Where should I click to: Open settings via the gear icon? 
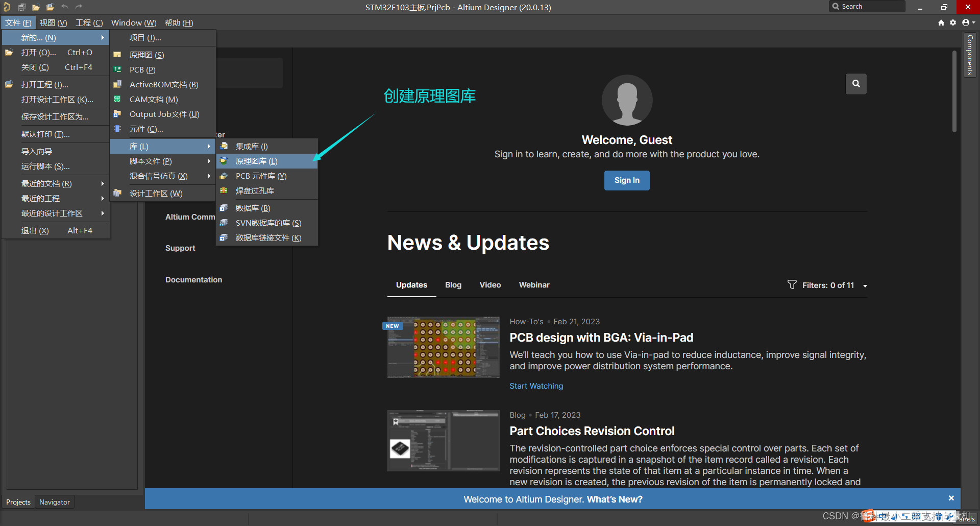(x=953, y=22)
